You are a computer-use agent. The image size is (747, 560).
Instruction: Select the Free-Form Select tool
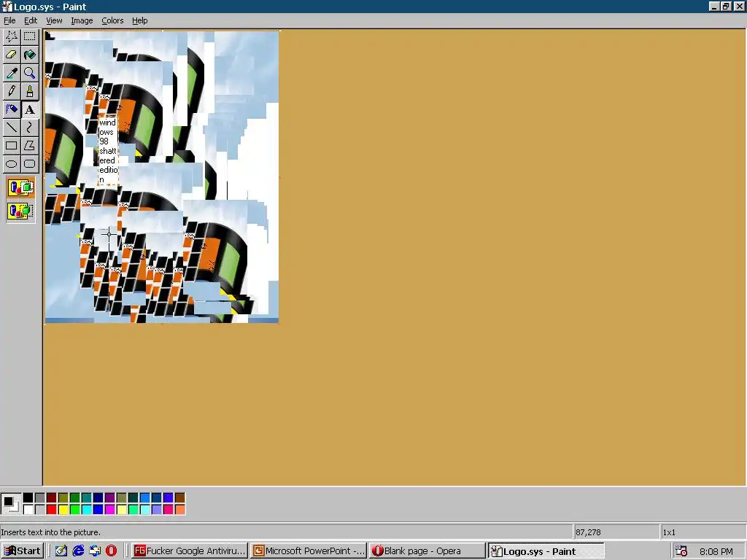coord(12,36)
